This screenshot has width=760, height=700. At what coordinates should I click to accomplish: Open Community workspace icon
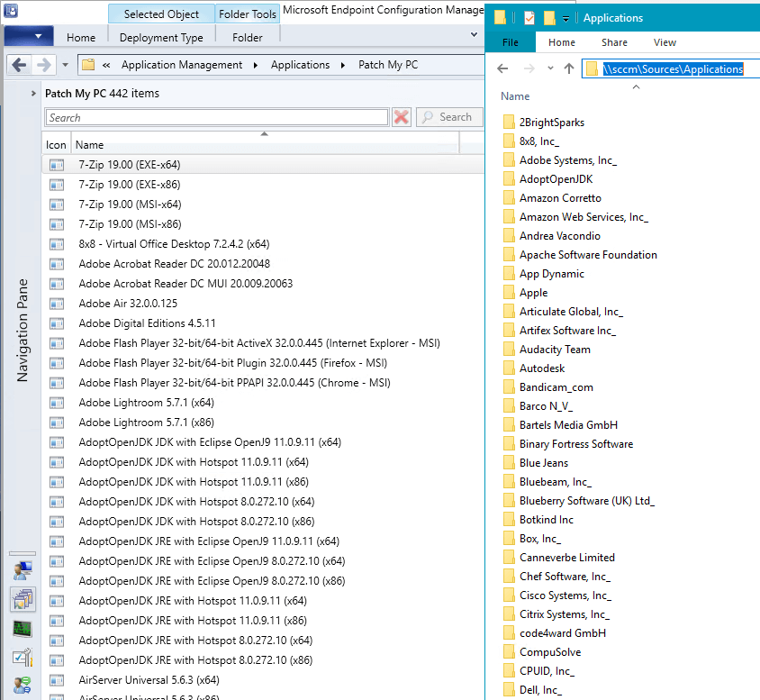coord(23,685)
